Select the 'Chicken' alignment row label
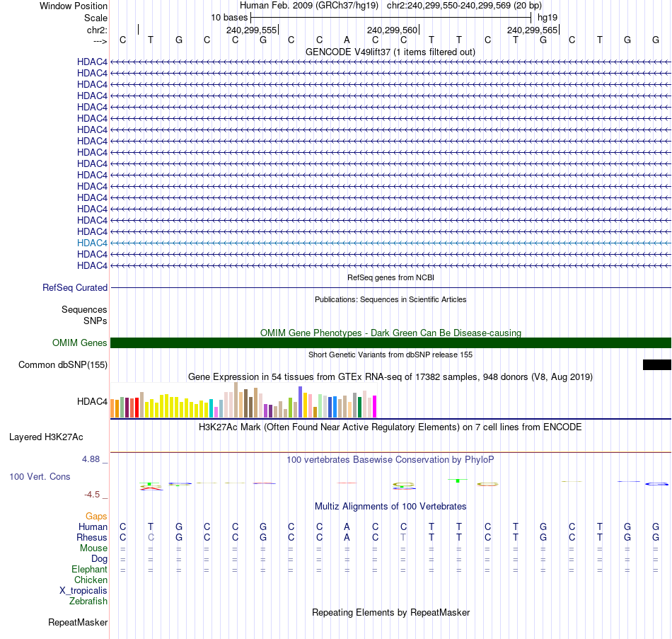 91,580
